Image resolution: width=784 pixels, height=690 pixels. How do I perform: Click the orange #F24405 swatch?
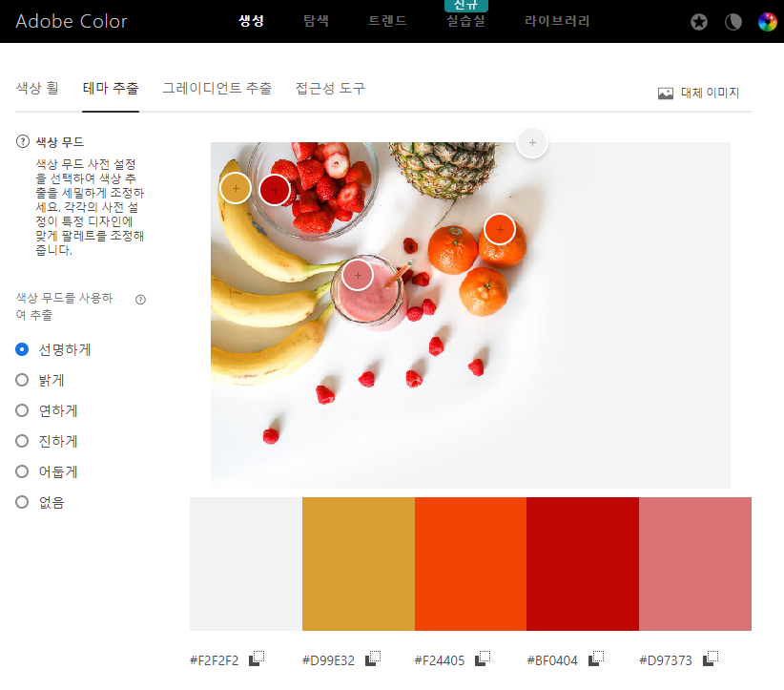click(x=470, y=564)
